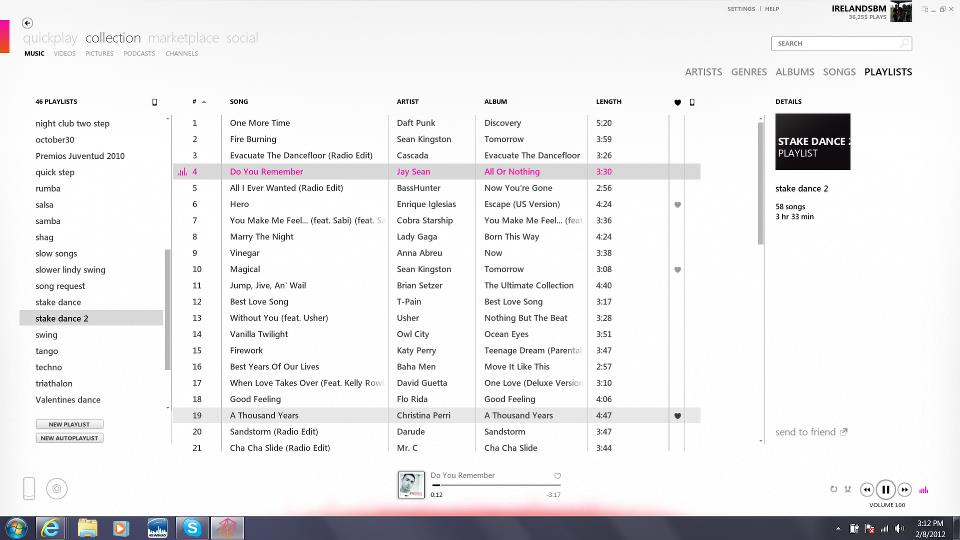Click NEW PLAYLIST button
Viewport: 960px width, 540px height.
(69, 424)
